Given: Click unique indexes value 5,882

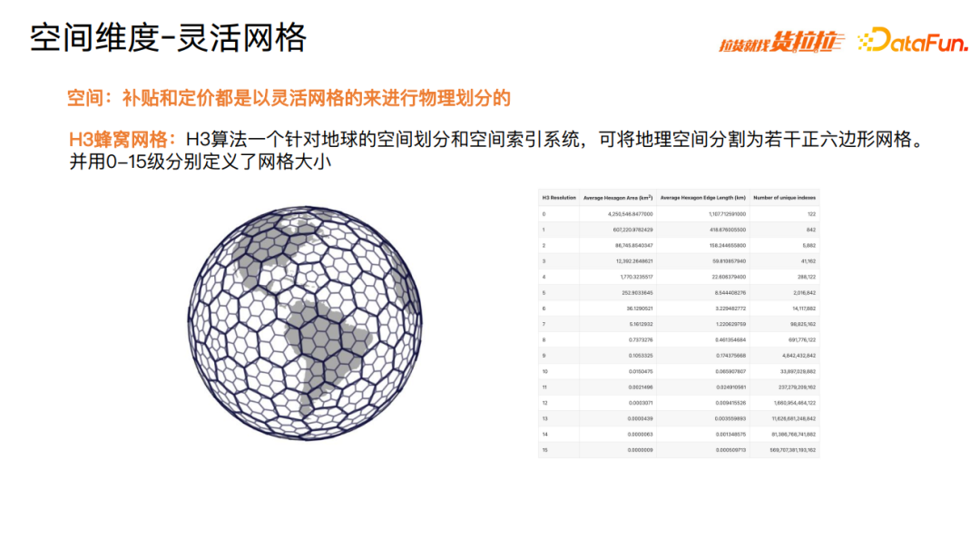Looking at the screenshot, I should (x=808, y=245).
